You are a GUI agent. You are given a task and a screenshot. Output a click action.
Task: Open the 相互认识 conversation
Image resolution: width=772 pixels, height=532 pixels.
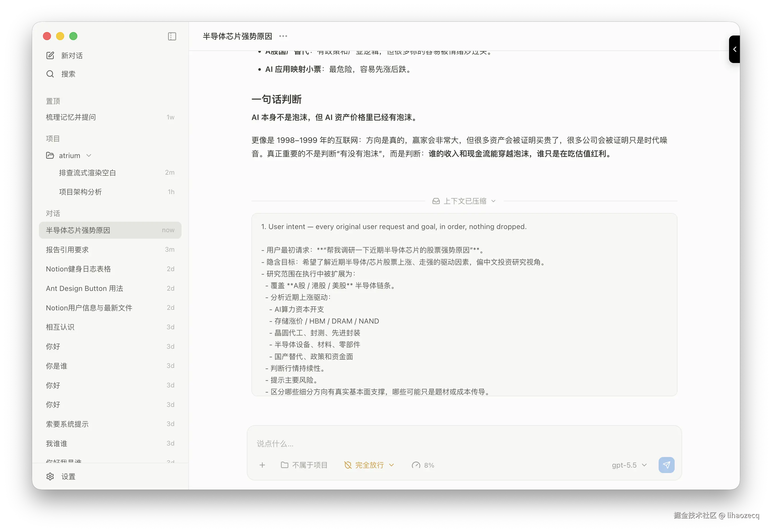[110, 327]
